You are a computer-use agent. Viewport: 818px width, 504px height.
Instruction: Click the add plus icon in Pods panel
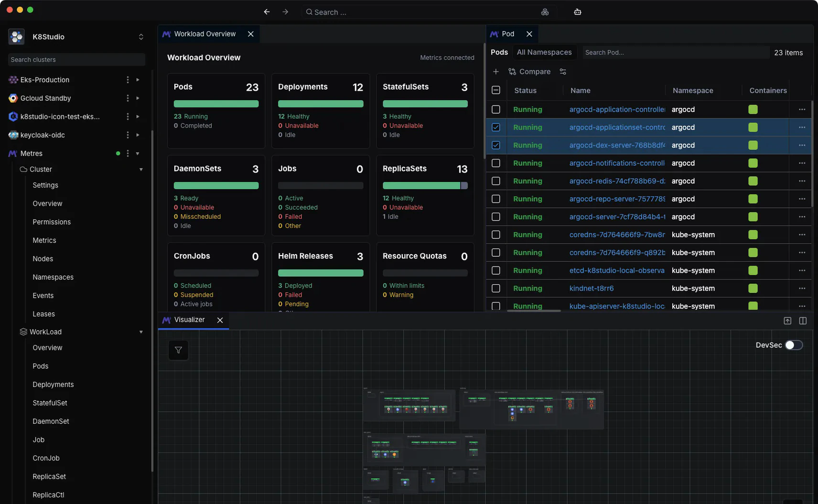(496, 72)
